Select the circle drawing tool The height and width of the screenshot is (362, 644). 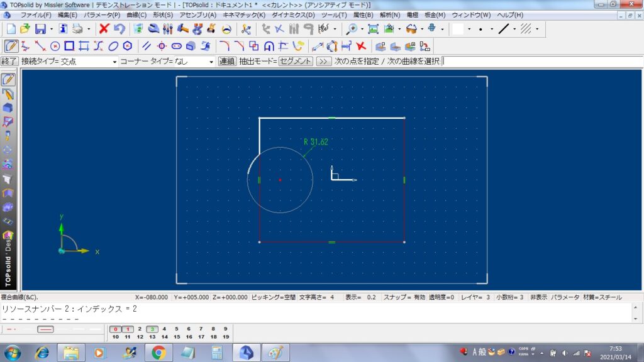click(x=55, y=46)
